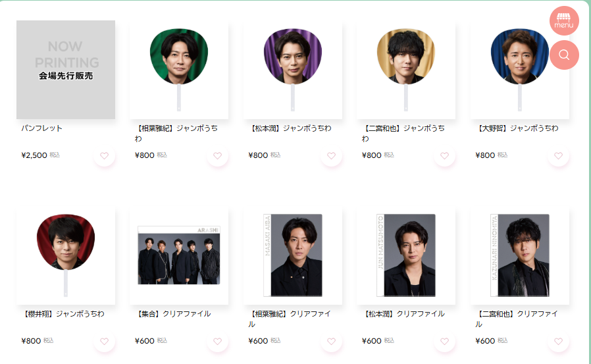Image resolution: width=591 pixels, height=364 pixels.
Task: Favorite the パンフレット item with heart
Action: pos(105,155)
